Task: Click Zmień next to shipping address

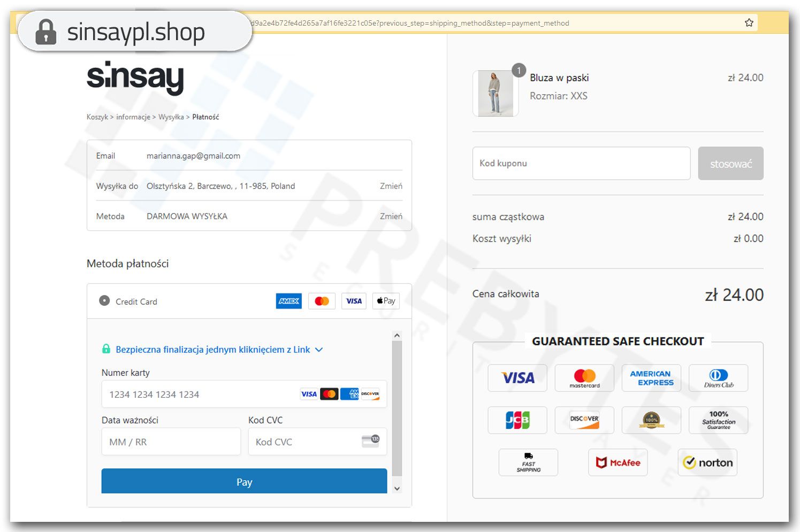Action: pos(391,186)
